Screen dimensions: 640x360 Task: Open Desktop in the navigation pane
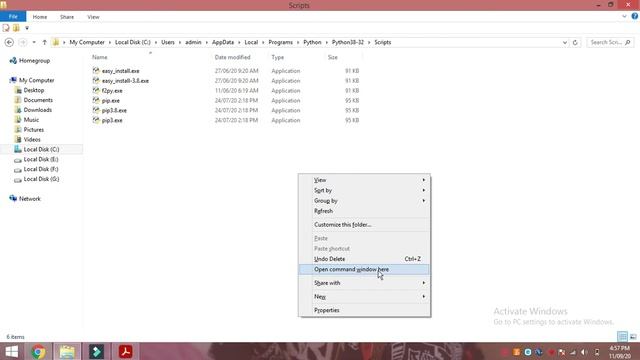pyautogui.click(x=33, y=90)
